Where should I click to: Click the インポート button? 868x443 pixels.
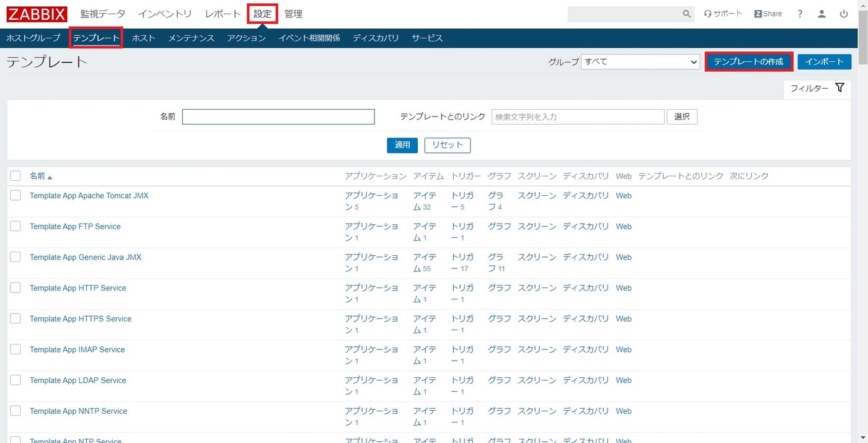pyautogui.click(x=825, y=61)
